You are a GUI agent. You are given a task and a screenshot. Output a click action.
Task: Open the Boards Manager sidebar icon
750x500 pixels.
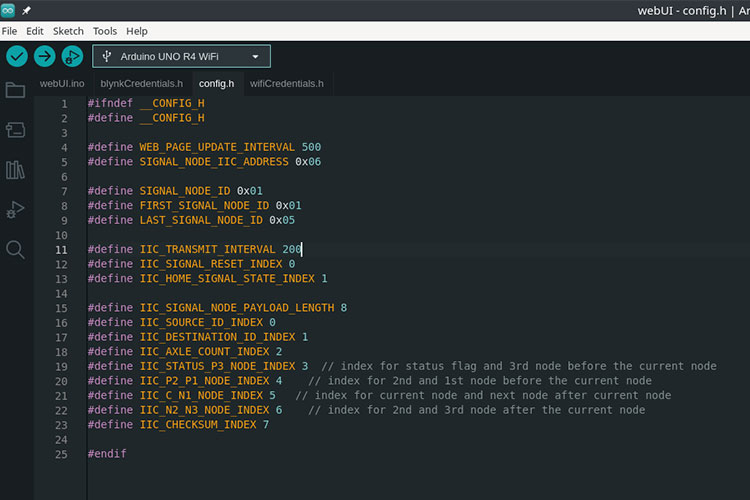15,130
